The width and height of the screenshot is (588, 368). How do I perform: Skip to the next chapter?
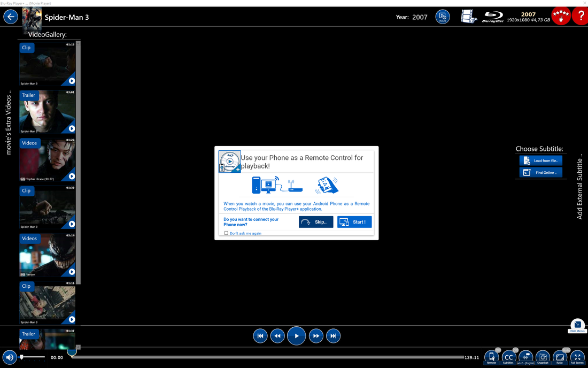(x=334, y=336)
